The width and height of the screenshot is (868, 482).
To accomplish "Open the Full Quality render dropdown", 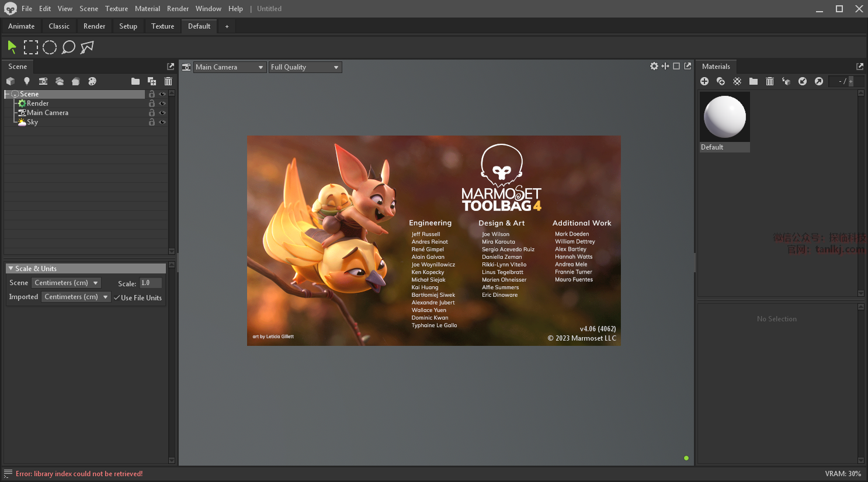I will (304, 67).
